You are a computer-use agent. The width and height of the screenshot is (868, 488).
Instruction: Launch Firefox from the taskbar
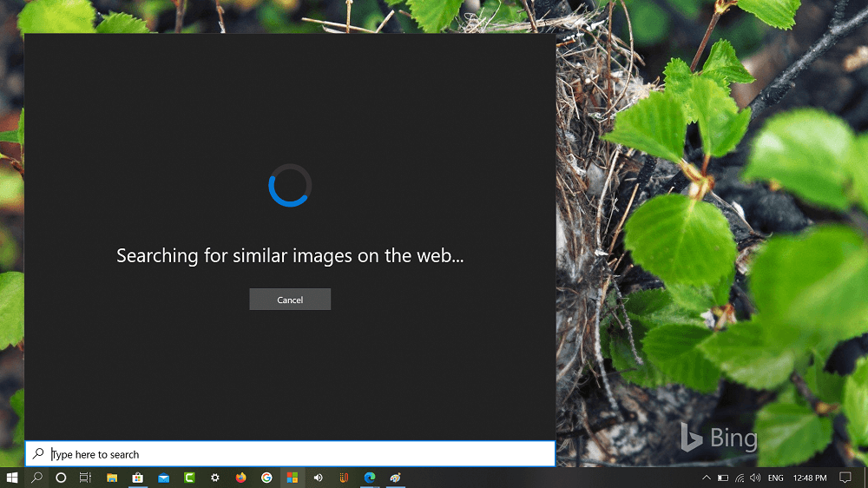click(240, 478)
